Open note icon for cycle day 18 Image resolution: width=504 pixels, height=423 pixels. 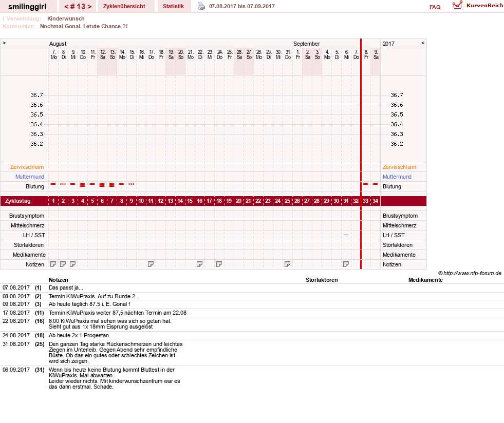[x=219, y=264]
